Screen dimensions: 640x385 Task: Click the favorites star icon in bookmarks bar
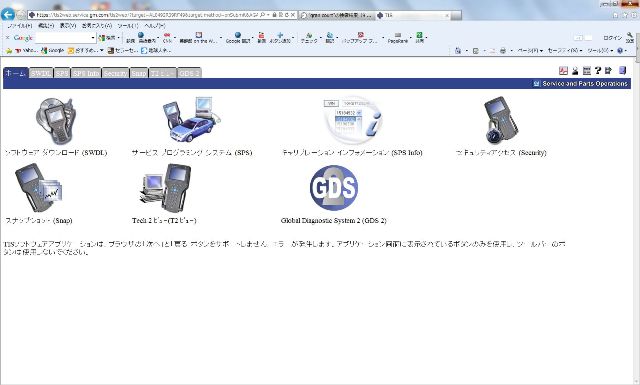point(9,51)
